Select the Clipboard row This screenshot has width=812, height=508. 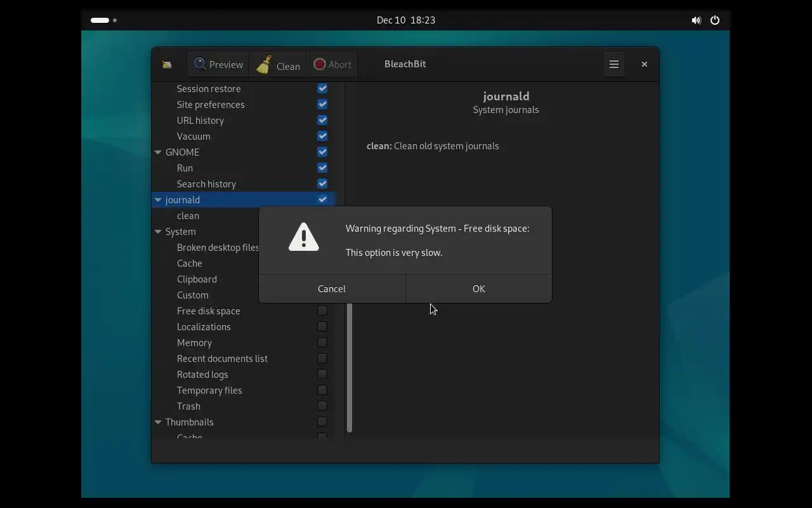197,279
